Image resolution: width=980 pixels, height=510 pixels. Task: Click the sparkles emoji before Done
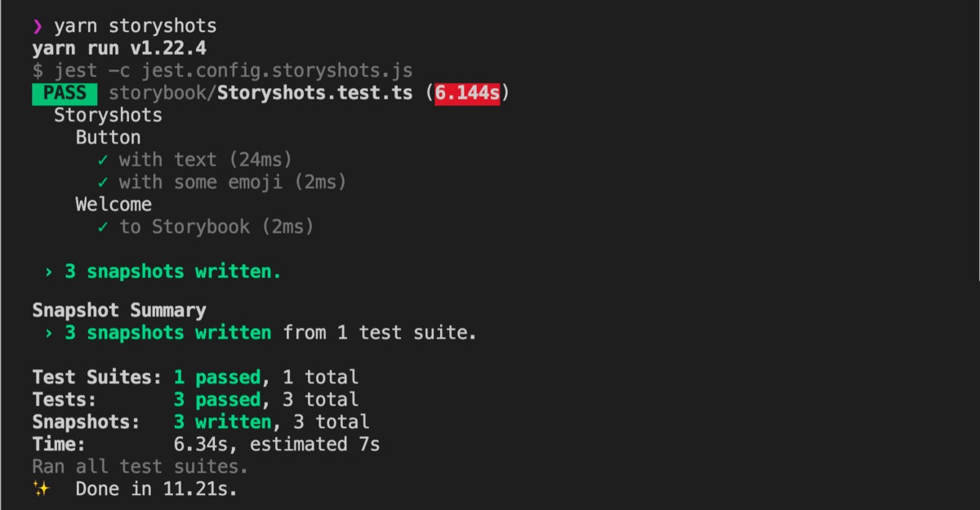pos(40,490)
